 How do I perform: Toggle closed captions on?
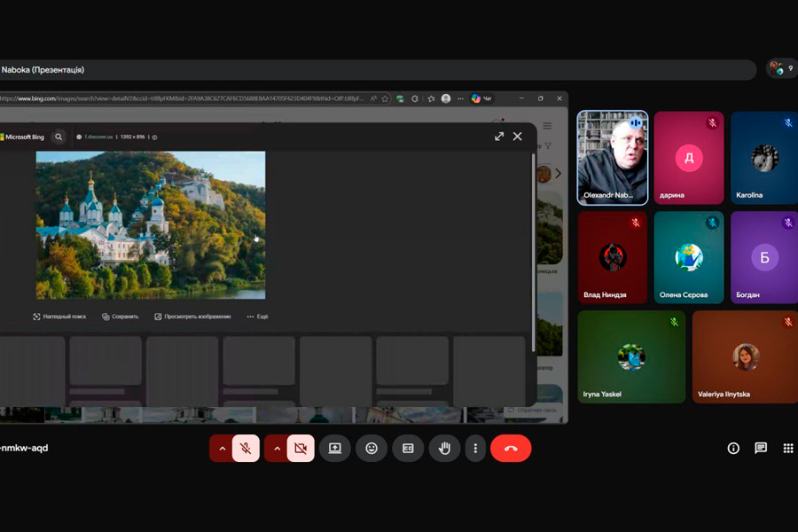tap(408, 449)
